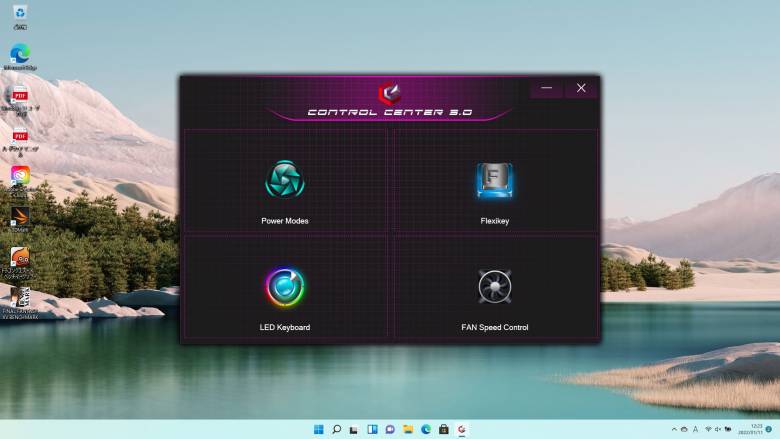780x439 pixels.
Task: Select the Adobe Creative Cloud desktop shortcut
Action: [x=20, y=181]
